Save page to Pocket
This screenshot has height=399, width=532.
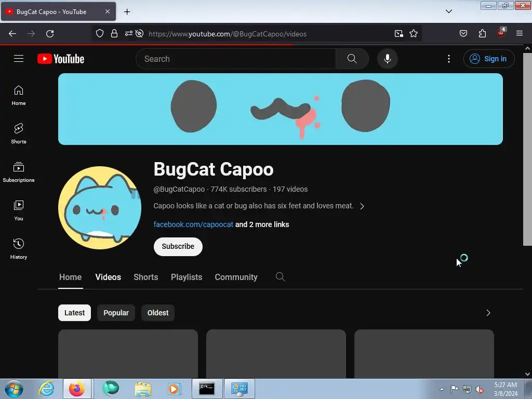click(x=463, y=34)
